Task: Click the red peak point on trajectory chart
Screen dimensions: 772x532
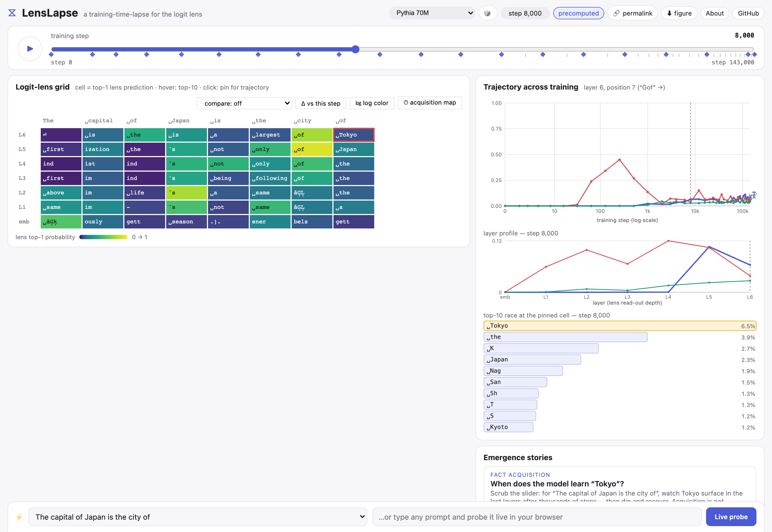Action: 619,160
